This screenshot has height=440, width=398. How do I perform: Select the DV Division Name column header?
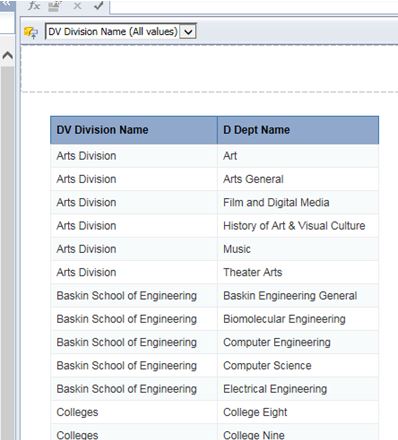pyautogui.click(x=134, y=130)
